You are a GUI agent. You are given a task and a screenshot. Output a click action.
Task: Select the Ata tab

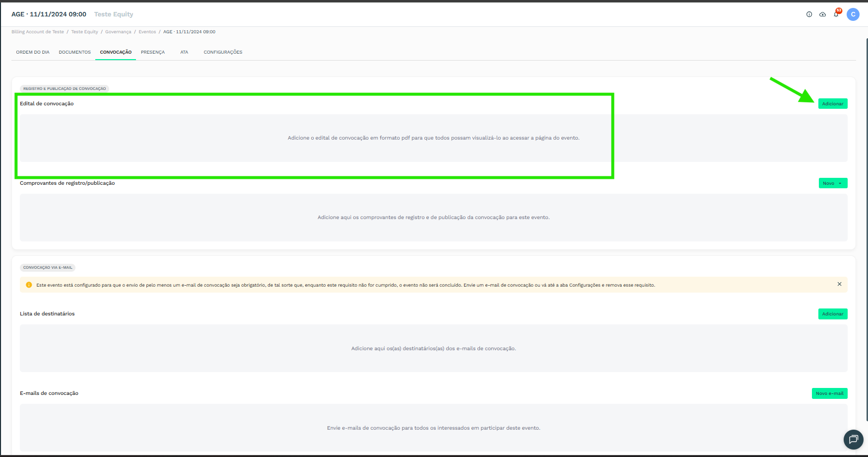coord(184,52)
